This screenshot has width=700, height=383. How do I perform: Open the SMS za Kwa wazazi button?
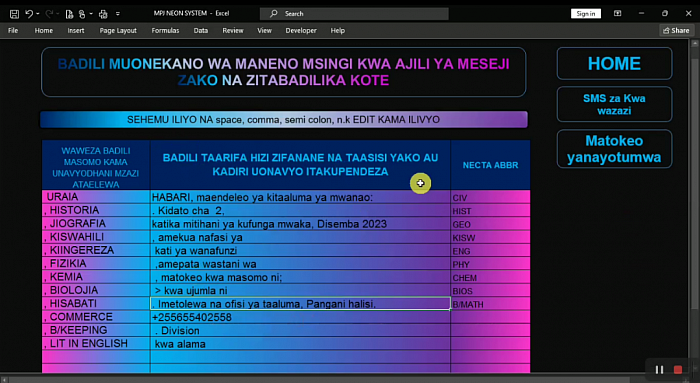point(614,104)
